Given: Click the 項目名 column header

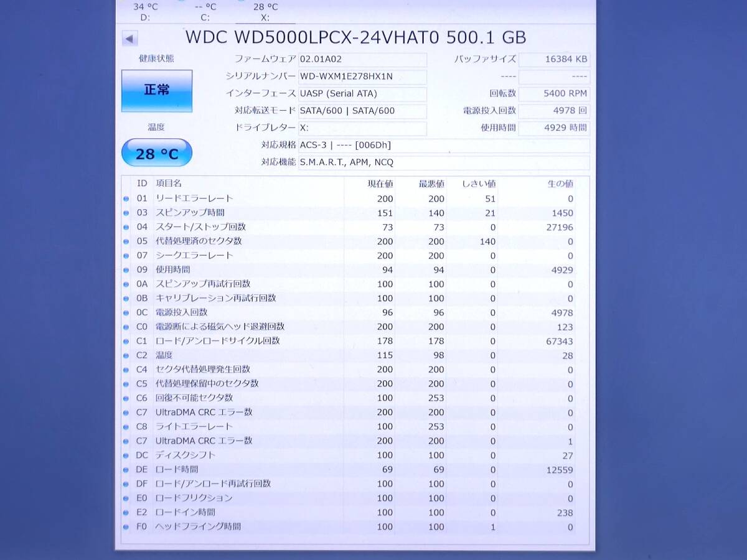Looking at the screenshot, I should [169, 184].
